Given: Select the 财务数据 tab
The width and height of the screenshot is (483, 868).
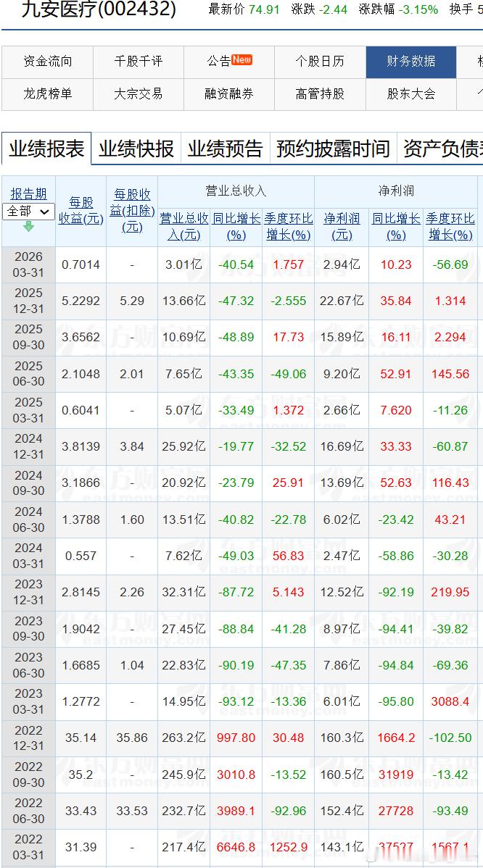Looking at the screenshot, I should [411, 62].
